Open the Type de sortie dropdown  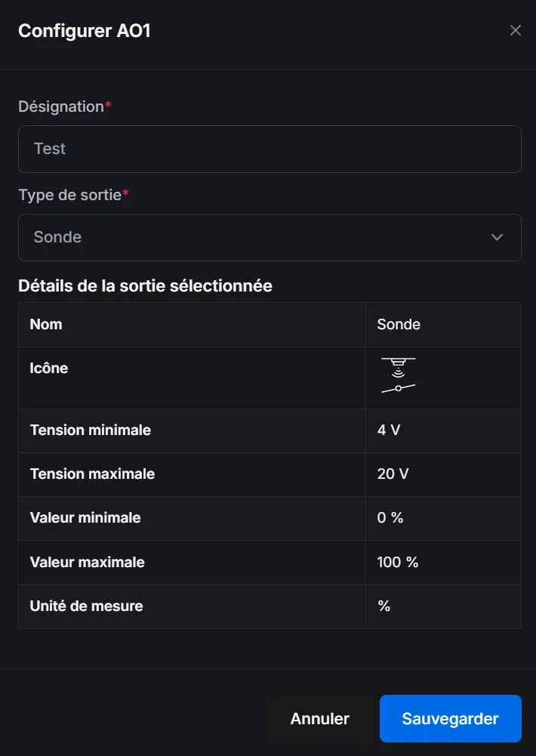coord(270,237)
